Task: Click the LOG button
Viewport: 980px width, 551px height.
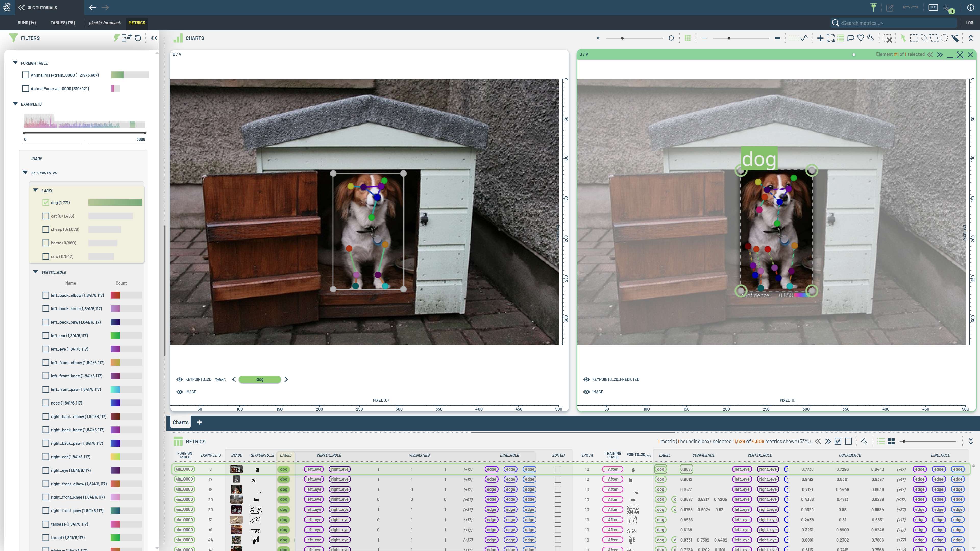Action: pyautogui.click(x=969, y=23)
